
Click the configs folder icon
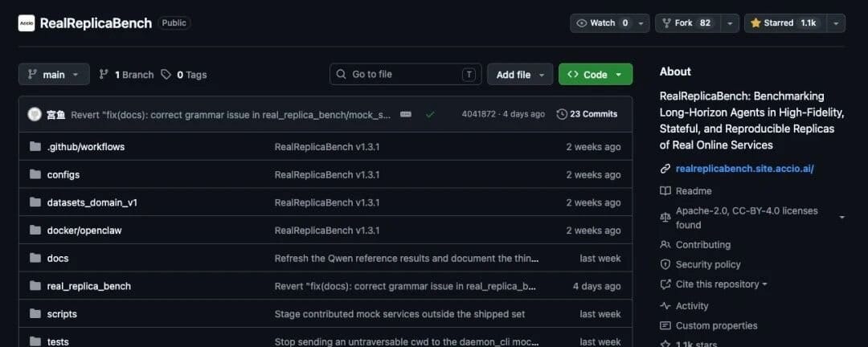[x=35, y=174]
